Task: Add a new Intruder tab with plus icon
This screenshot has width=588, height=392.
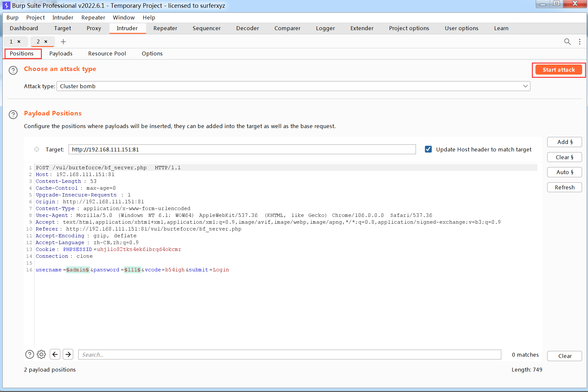Action: pyautogui.click(x=63, y=42)
